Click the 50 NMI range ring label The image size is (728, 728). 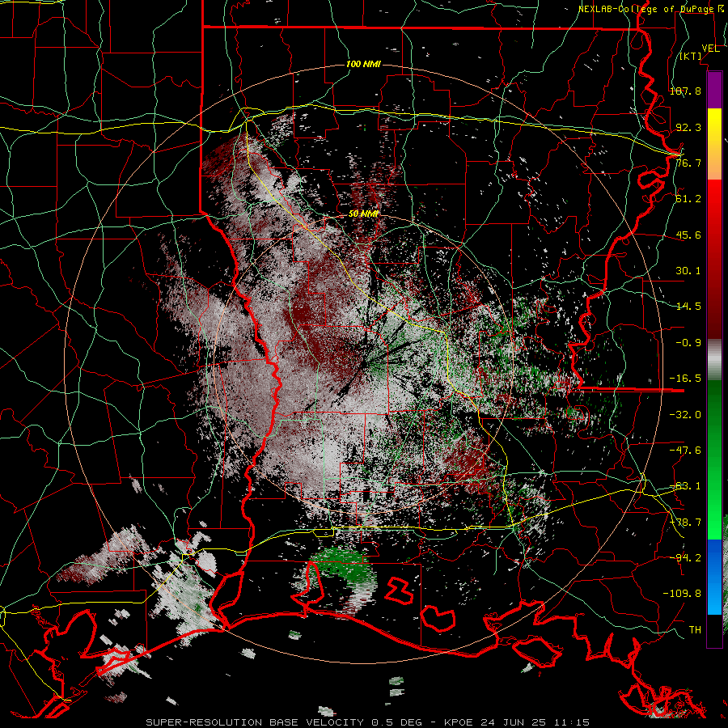pos(363,214)
